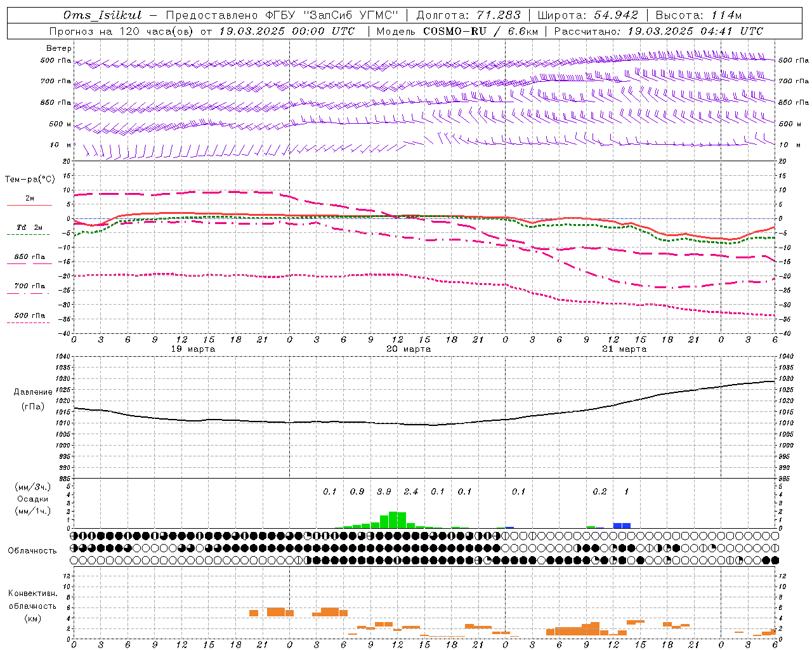812x650 pixels.
Task: Click the '500 гПа' temperature legend entry
Action: pyautogui.click(x=30, y=315)
